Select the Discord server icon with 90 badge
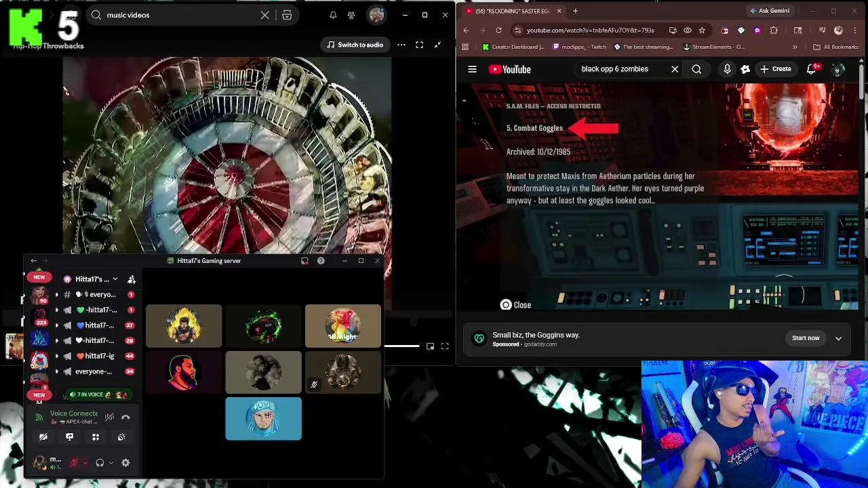 point(39,296)
